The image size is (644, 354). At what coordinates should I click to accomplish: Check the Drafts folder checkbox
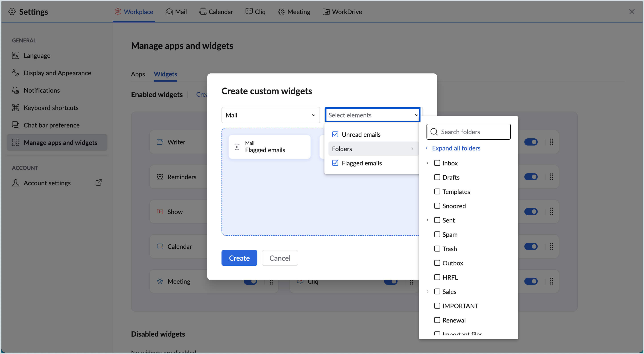[x=437, y=177]
